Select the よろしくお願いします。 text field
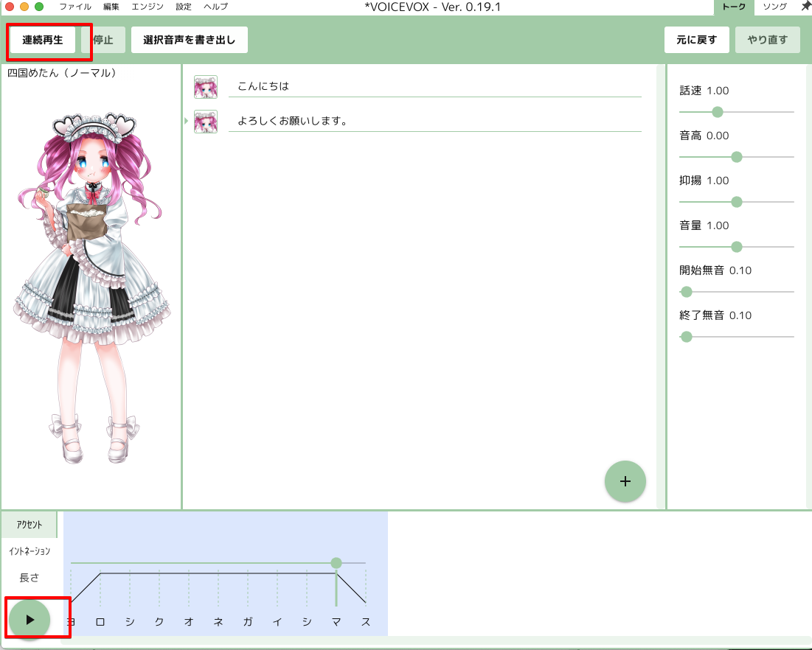 coord(435,121)
